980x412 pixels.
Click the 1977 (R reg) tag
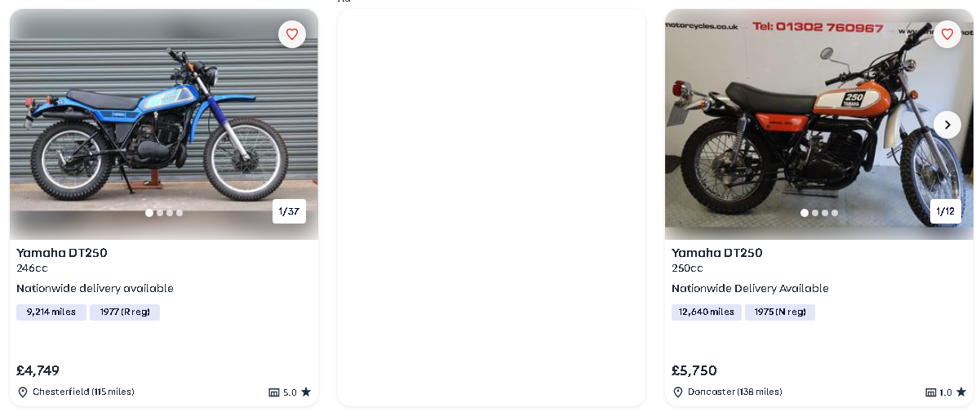(x=125, y=312)
